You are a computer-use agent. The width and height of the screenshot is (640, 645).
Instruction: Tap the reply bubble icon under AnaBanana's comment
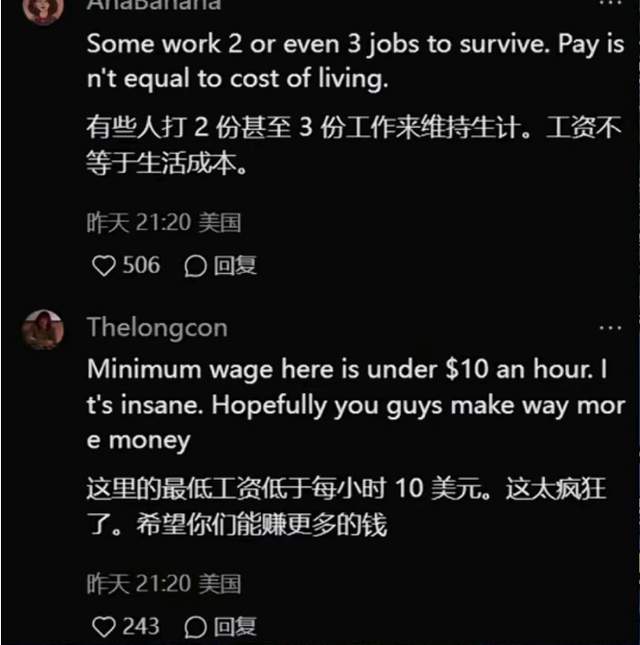point(195,266)
